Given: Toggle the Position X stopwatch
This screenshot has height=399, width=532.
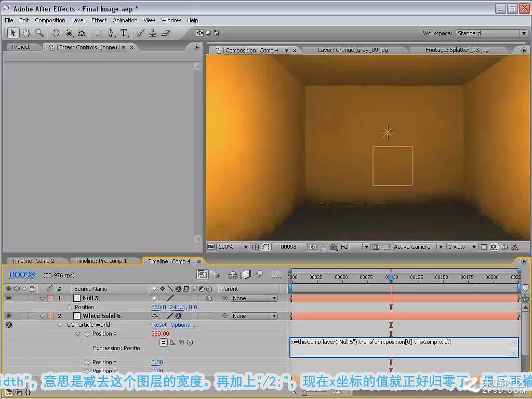Looking at the screenshot, I should point(87,334).
